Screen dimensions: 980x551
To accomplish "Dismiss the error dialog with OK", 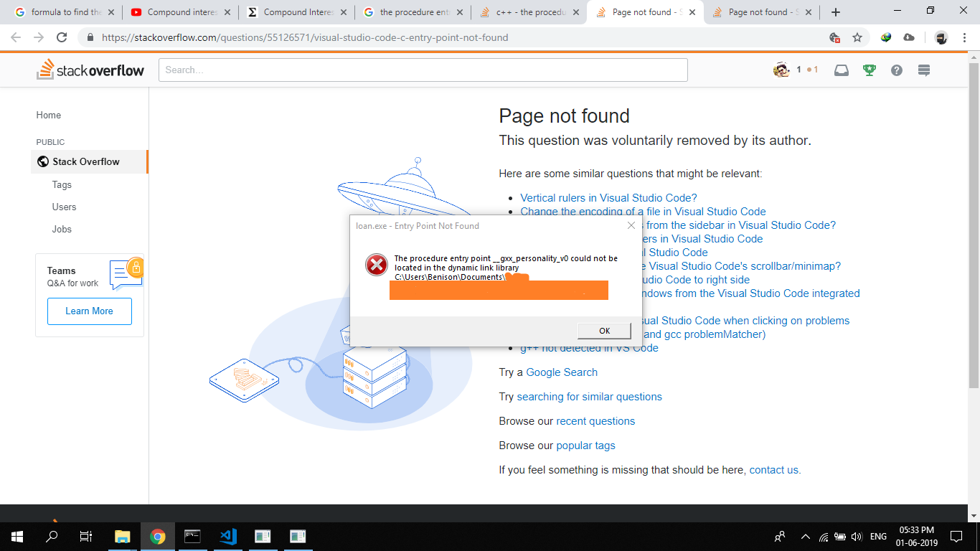I will [x=603, y=330].
